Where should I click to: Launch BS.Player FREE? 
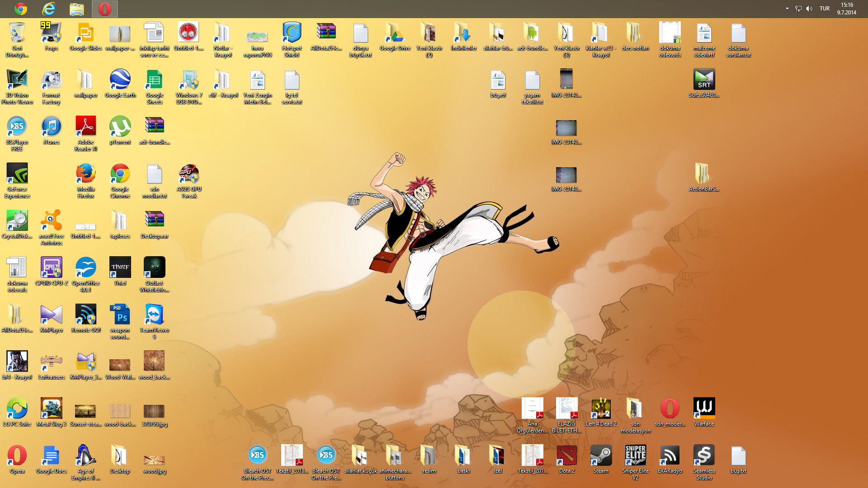[x=17, y=134]
